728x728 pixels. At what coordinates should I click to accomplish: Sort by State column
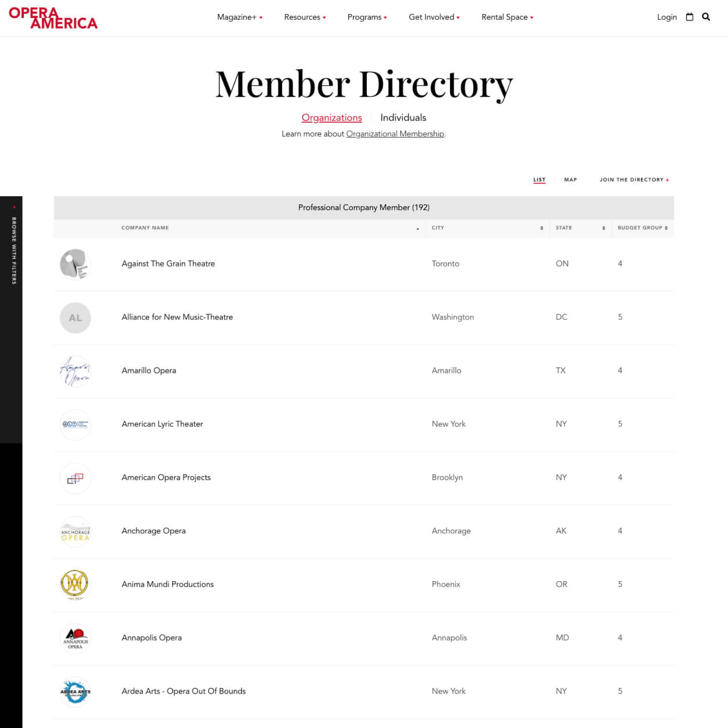[581, 228]
